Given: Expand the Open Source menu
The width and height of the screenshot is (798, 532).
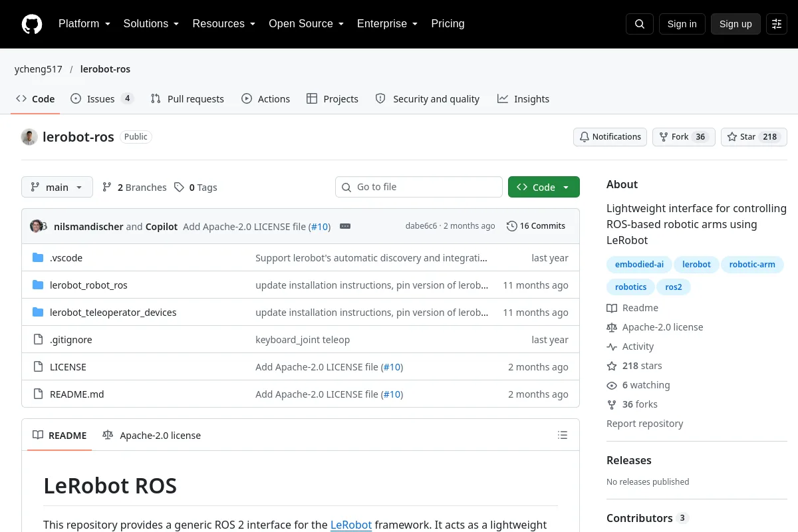Looking at the screenshot, I should [x=306, y=23].
